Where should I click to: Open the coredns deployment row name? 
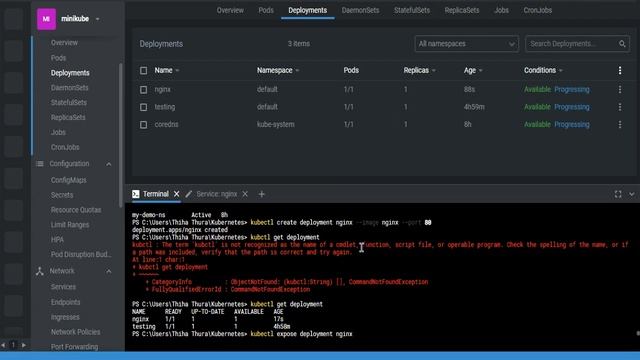point(166,124)
